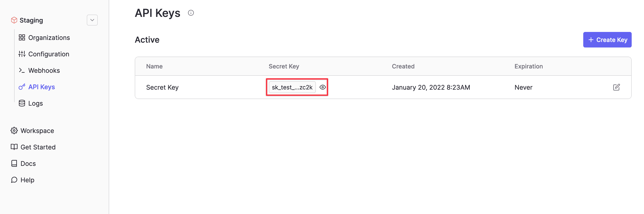This screenshot has height=214, width=644.
Task: Expand the Staging environment dropdown
Action: coord(92,20)
